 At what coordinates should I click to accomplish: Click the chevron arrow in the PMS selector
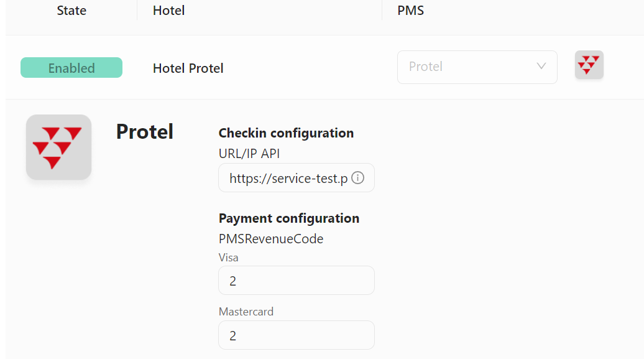click(541, 66)
